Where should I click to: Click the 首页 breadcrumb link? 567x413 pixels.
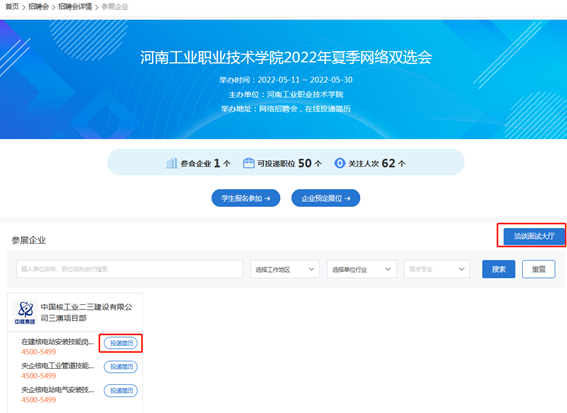click(12, 7)
